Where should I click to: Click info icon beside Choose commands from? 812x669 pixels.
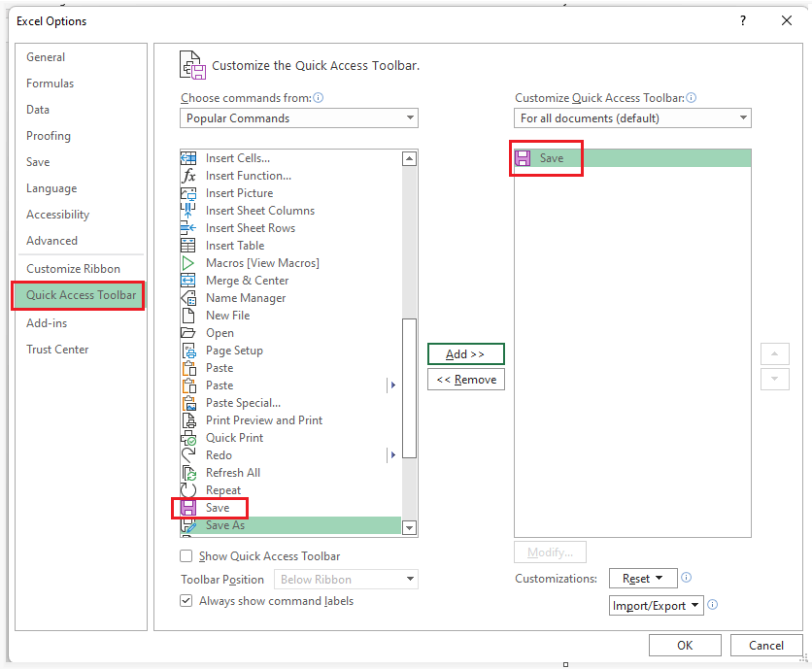point(319,98)
